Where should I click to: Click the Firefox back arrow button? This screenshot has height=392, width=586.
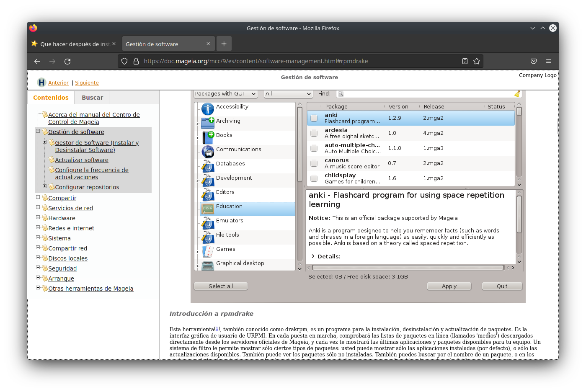(37, 61)
